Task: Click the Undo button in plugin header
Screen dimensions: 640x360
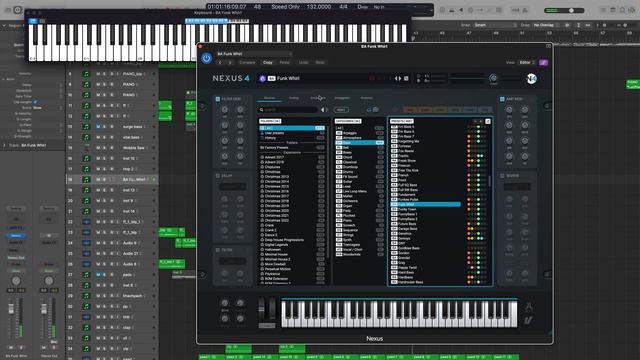Action: click(x=304, y=62)
